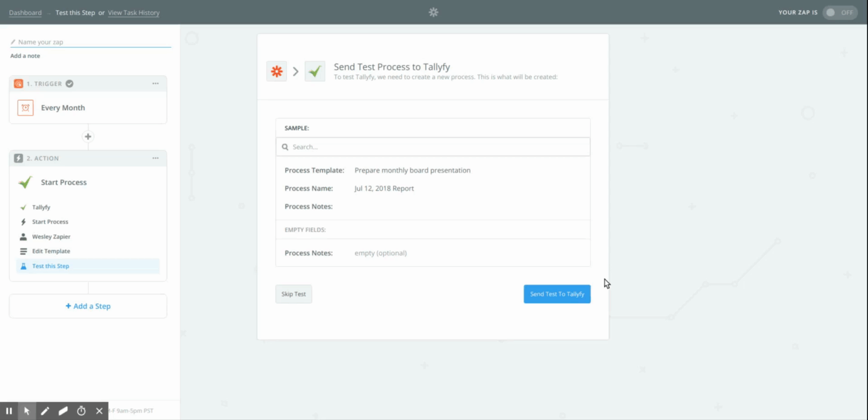Click the Edit Template lines icon

(23, 251)
